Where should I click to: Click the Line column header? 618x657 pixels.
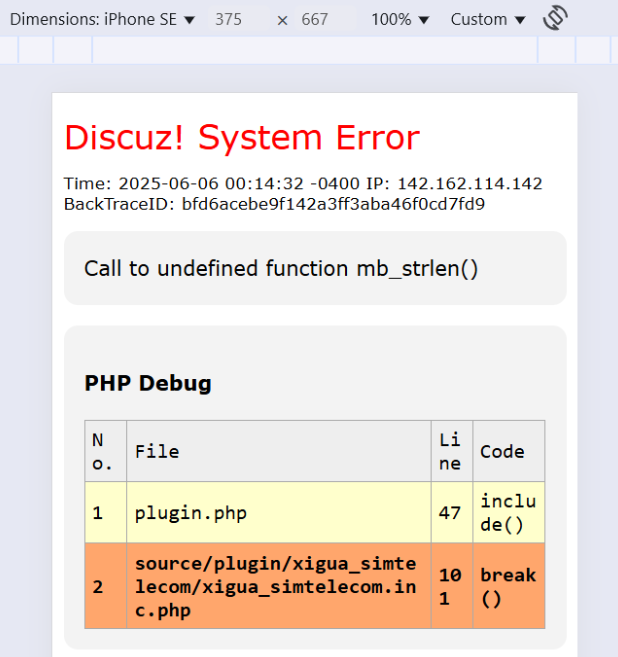coord(450,451)
